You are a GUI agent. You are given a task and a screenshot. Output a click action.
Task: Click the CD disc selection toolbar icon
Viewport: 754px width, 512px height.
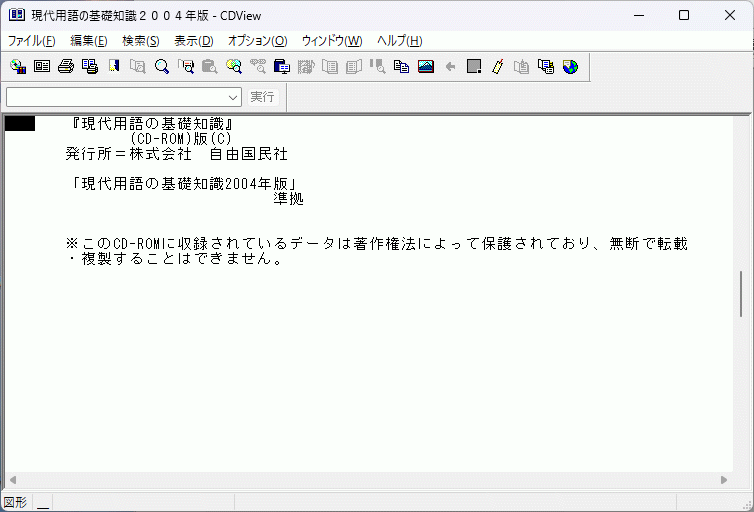pos(18,66)
